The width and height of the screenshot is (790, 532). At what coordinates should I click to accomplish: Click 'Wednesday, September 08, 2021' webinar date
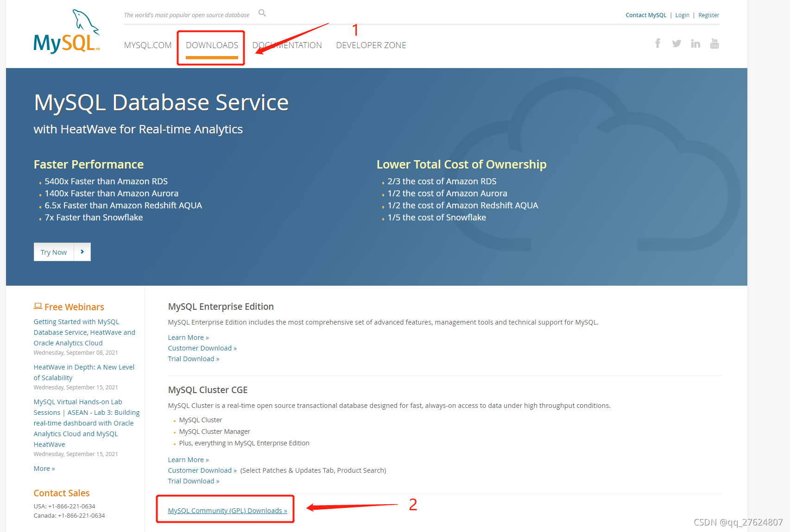tap(76, 353)
